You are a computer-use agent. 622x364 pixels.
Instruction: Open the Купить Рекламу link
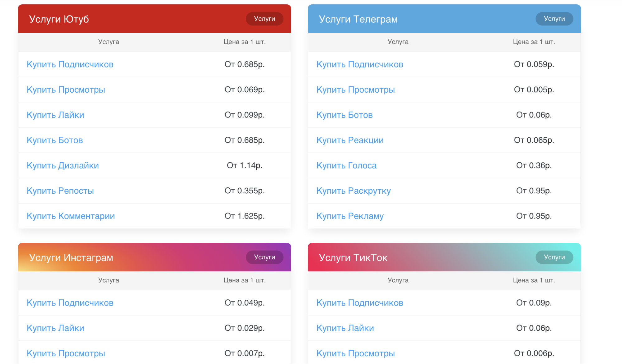tap(350, 216)
